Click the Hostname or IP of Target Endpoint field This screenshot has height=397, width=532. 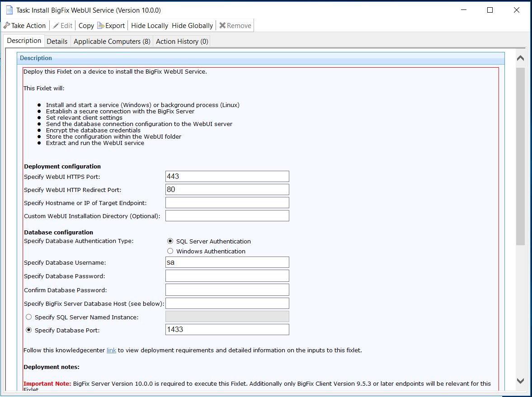227,202
